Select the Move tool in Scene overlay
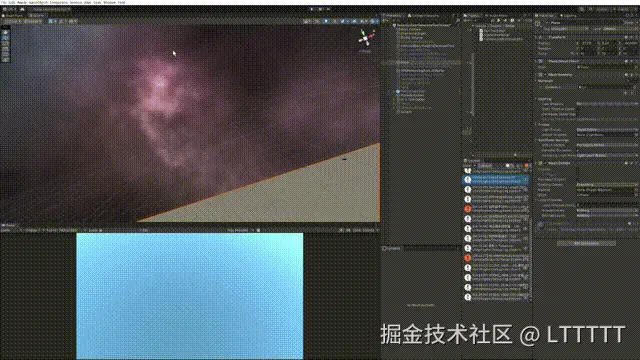 [x=5, y=37]
